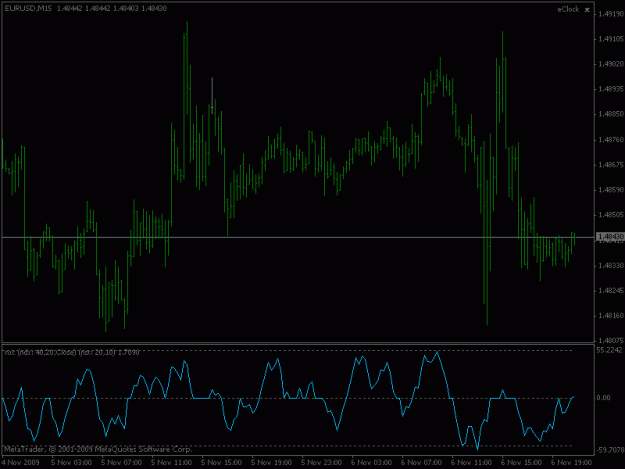Screen dimensions: 625x469
Task: Click the 1.49020 price axis label
Action: pos(611,64)
